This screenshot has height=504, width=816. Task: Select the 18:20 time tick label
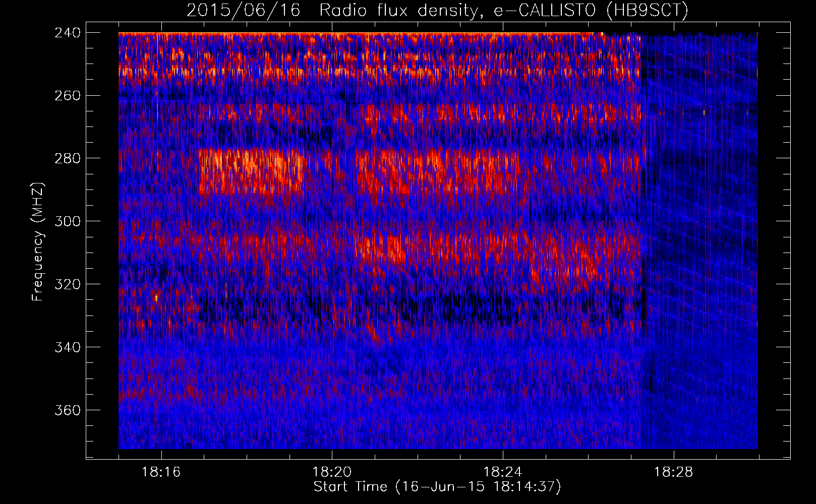pyautogui.click(x=332, y=472)
